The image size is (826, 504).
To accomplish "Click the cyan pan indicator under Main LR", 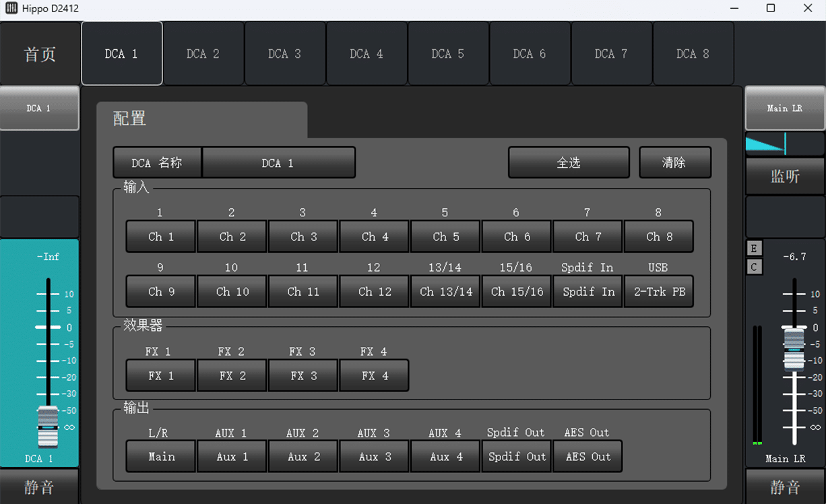I will 765,144.
